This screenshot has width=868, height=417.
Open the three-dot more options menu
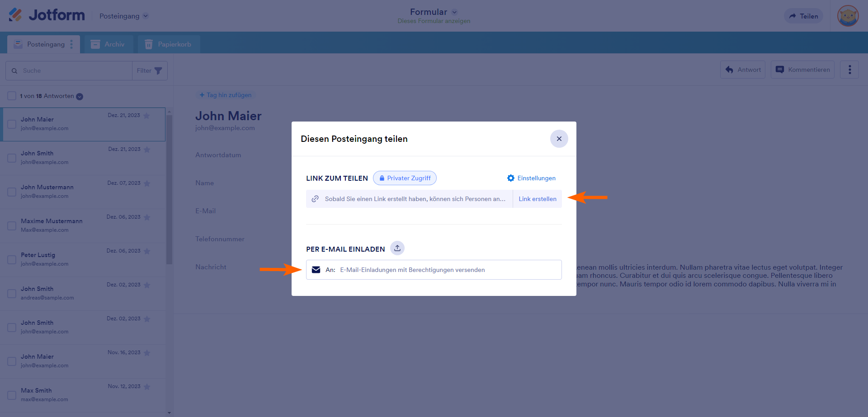849,70
